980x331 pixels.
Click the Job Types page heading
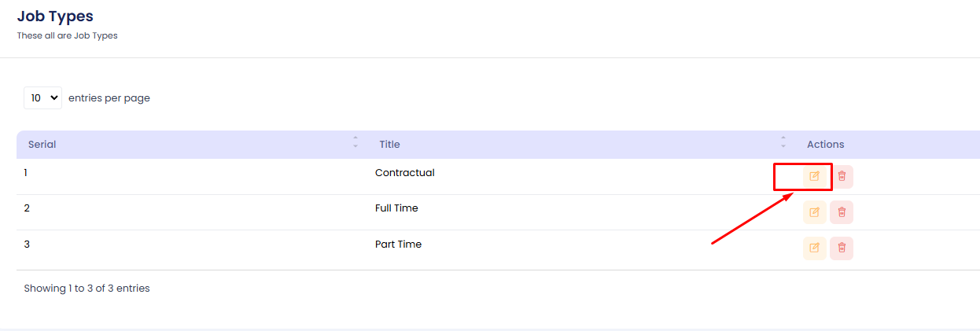[x=55, y=16]
